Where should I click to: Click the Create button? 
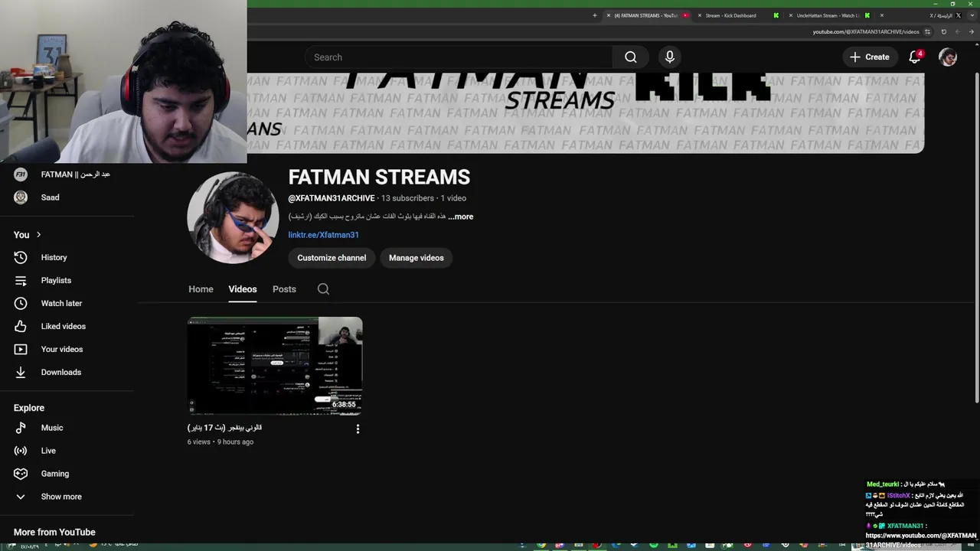coord(870,57)
